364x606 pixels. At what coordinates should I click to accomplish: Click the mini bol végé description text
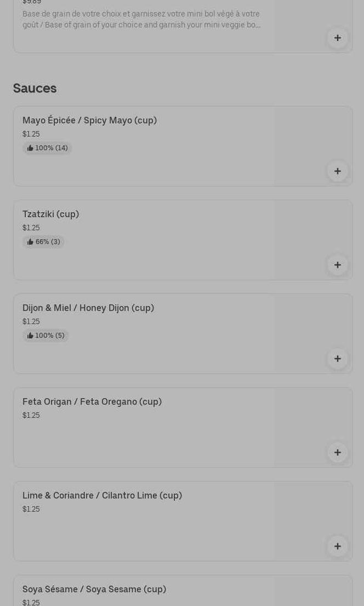(141, 19)
